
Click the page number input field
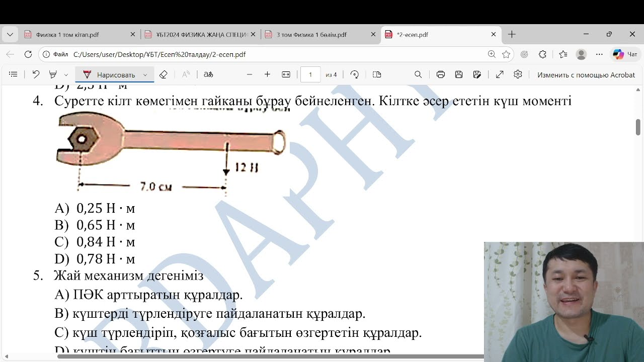[310, 74]
